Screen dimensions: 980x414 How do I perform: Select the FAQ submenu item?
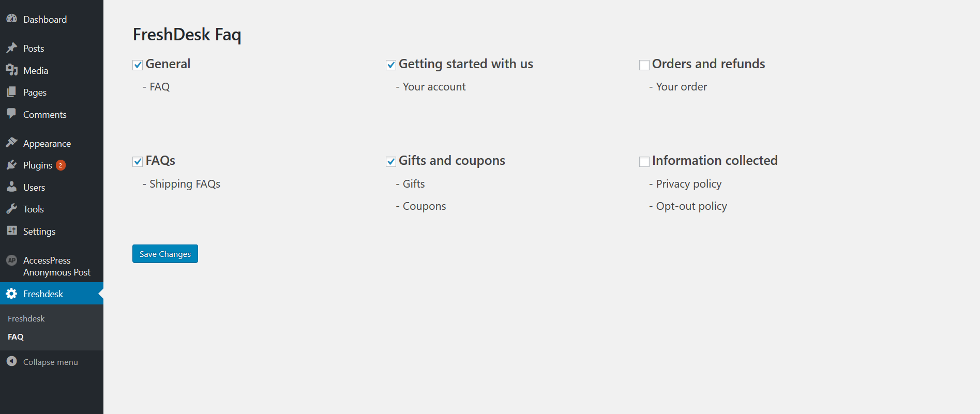point(16,336)
